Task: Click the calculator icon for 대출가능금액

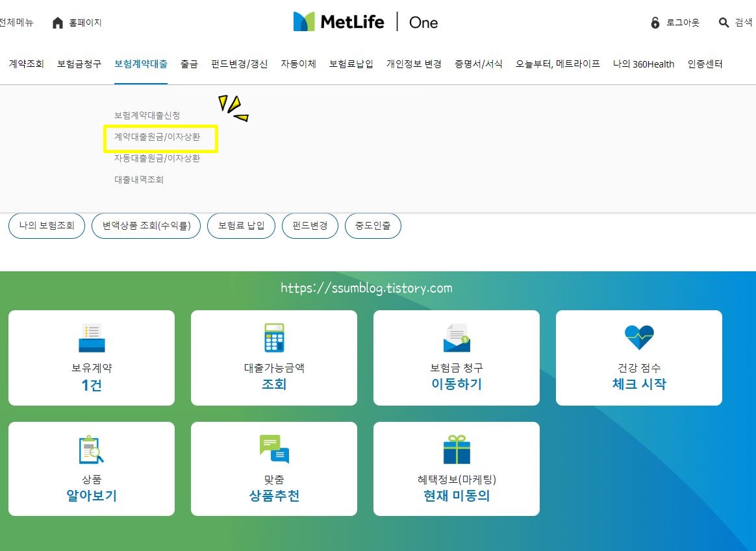Action: [274, 337]
